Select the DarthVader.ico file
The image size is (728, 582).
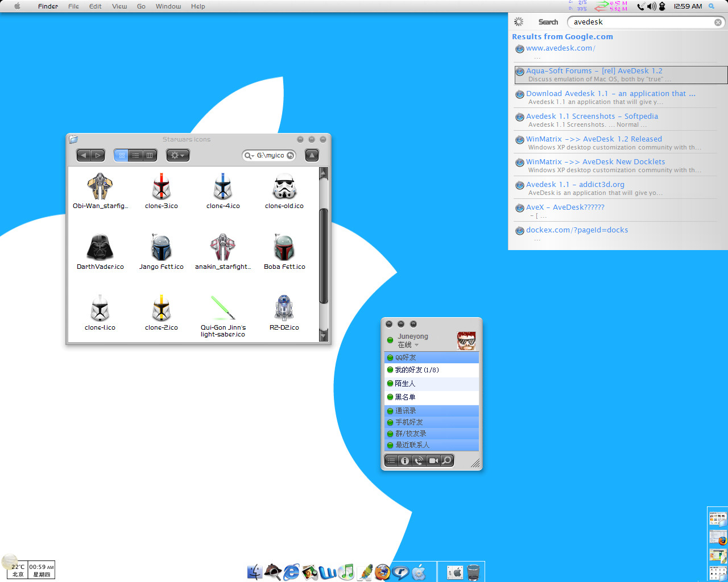pyautogui.click(x=100, y=252)
